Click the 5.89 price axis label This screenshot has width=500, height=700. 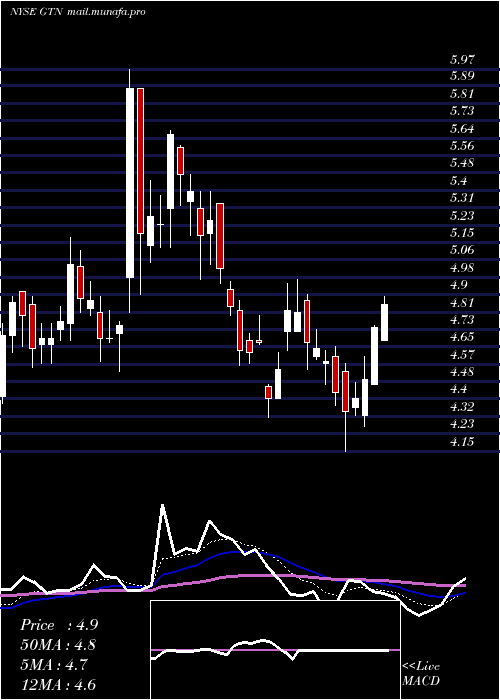click(x=462, y=76)
